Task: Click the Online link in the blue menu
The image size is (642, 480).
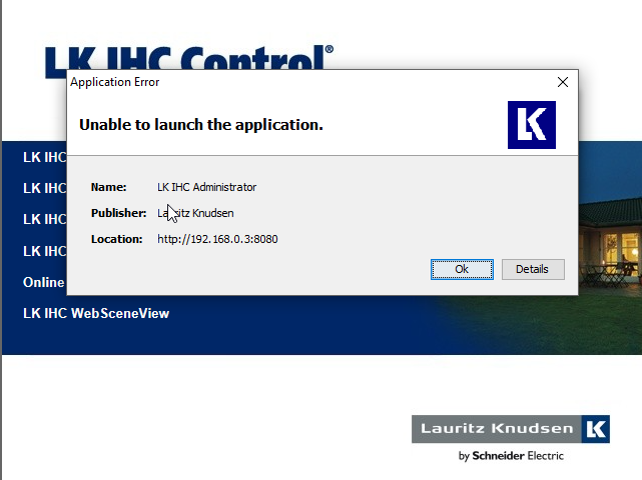Action: coord(43,282)
